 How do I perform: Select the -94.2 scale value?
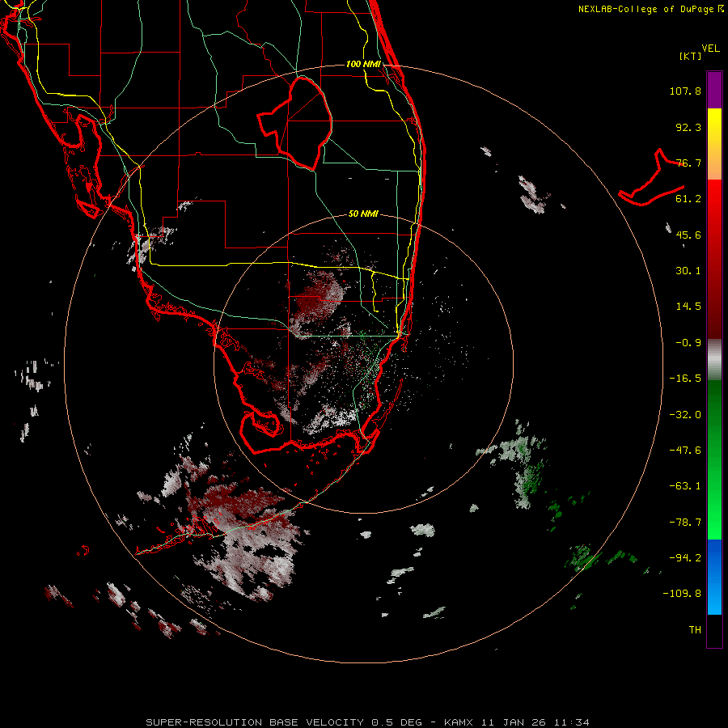(x=685, y=558)
